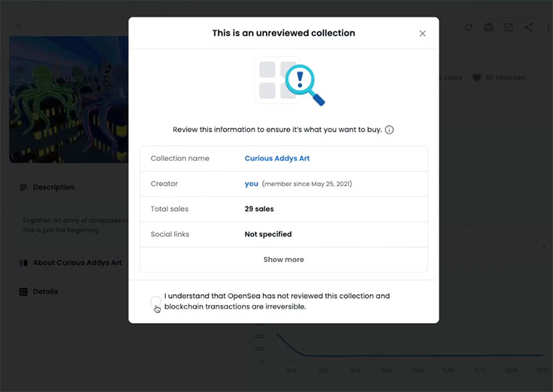Open the Curious Addys Art collection link
This screenshot has width=553, height=392.
tap(277, 158)
